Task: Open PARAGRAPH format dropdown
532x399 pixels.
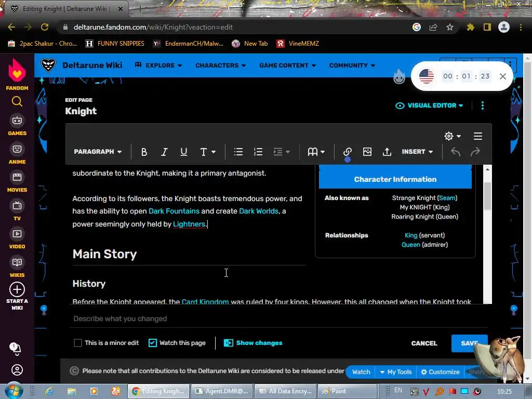Action: coord(98,152)
